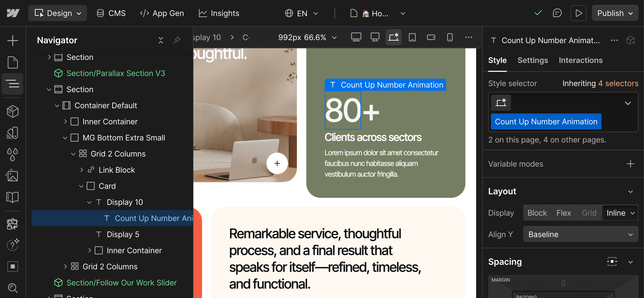644x298 pixels.
Task: Set display to Grid
Action: point(589,213)
